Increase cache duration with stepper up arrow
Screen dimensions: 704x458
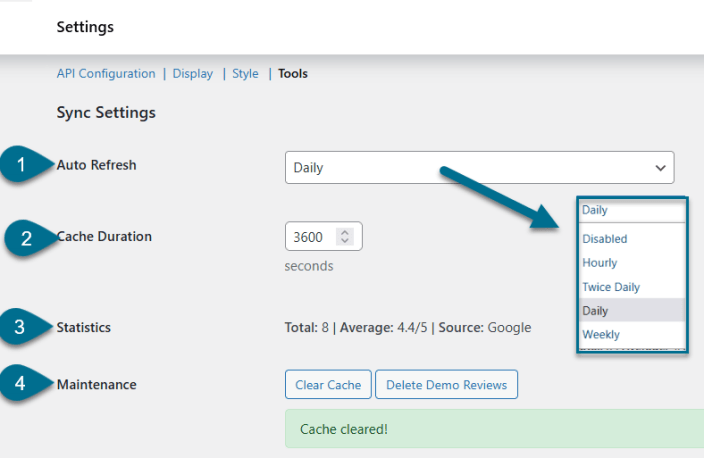(345, 232)
